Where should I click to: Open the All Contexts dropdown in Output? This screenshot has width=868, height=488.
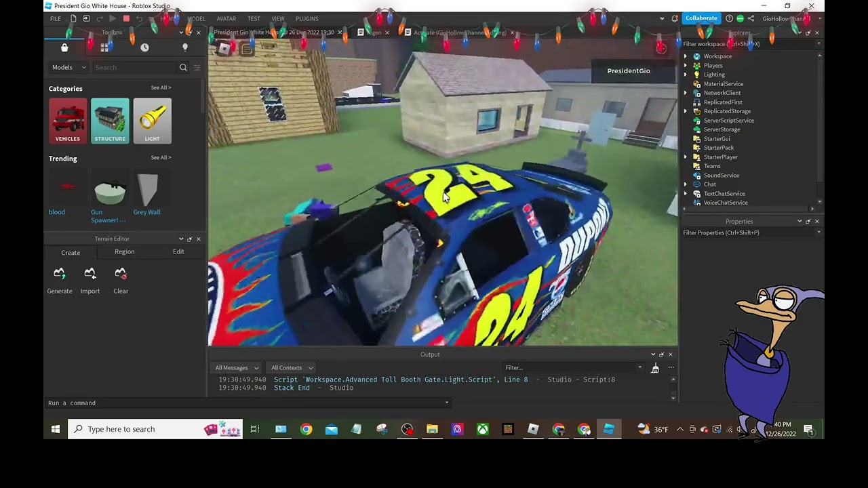click(x=292, y=367)
